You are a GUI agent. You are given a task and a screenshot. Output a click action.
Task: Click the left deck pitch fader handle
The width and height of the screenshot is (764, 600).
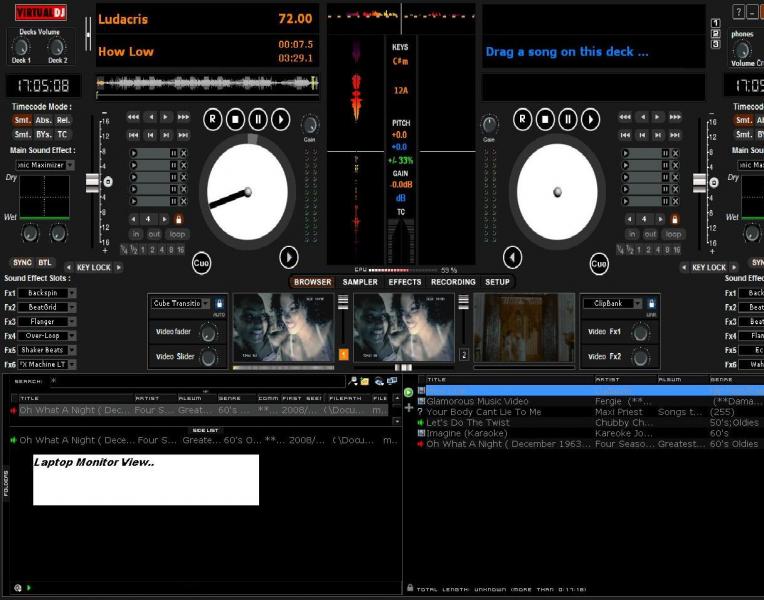click(x=93, y=183)
